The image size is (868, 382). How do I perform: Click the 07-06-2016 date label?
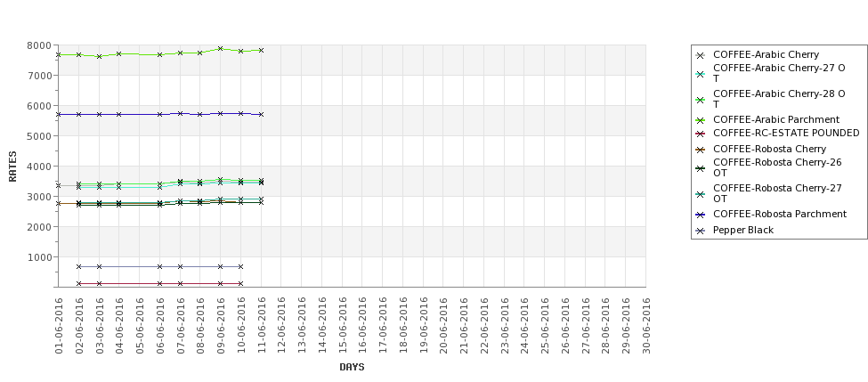pos(181,326)
